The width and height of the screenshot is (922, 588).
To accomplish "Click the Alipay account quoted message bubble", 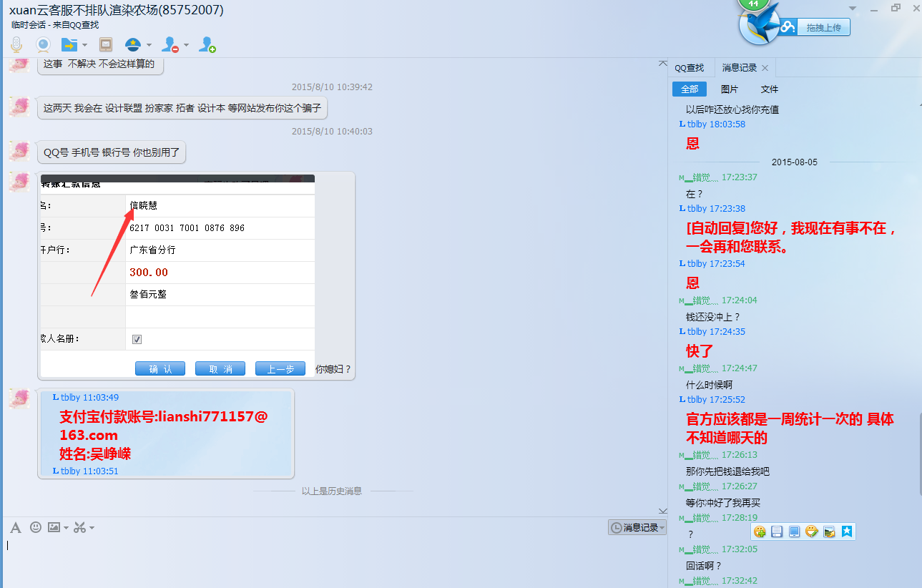I will tap(166, 433).
